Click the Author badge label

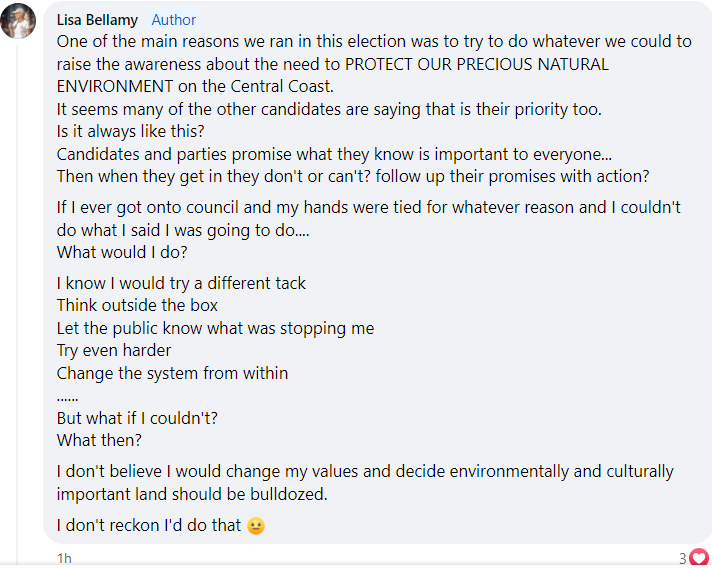pyautogui.click(x=174, y=20)
